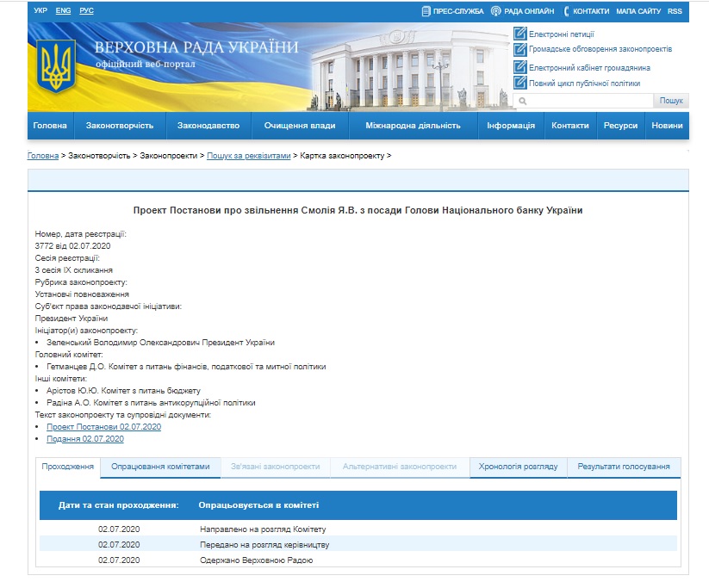Screen dimensions: 709x588
Task: Switch language to УКР
Action: pos(40,10)
